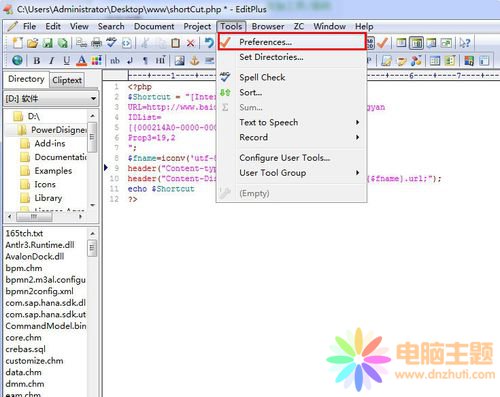Click the ABC spell check toolbar icon

[111, 43]
